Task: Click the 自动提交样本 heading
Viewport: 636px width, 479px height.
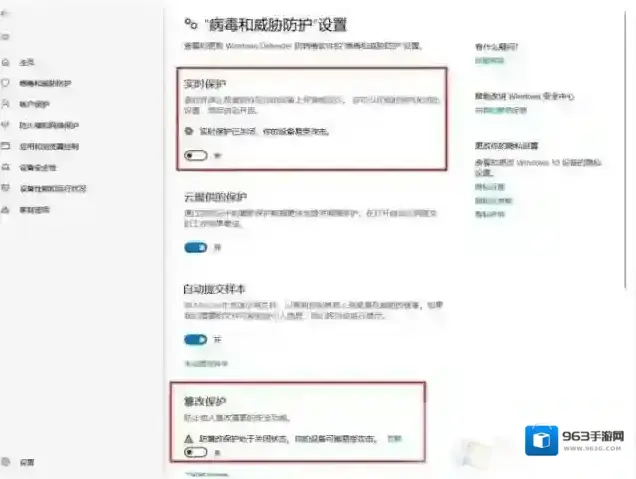Action: [215, 289]
